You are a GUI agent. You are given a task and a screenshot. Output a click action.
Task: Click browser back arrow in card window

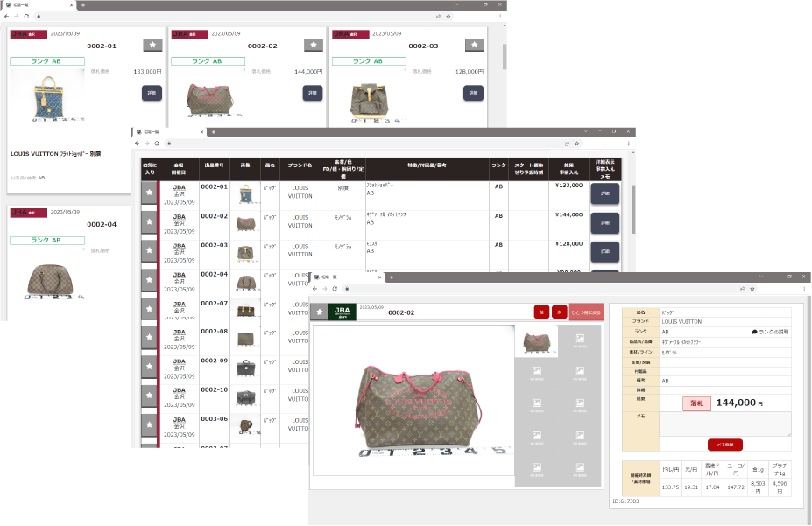7,16
